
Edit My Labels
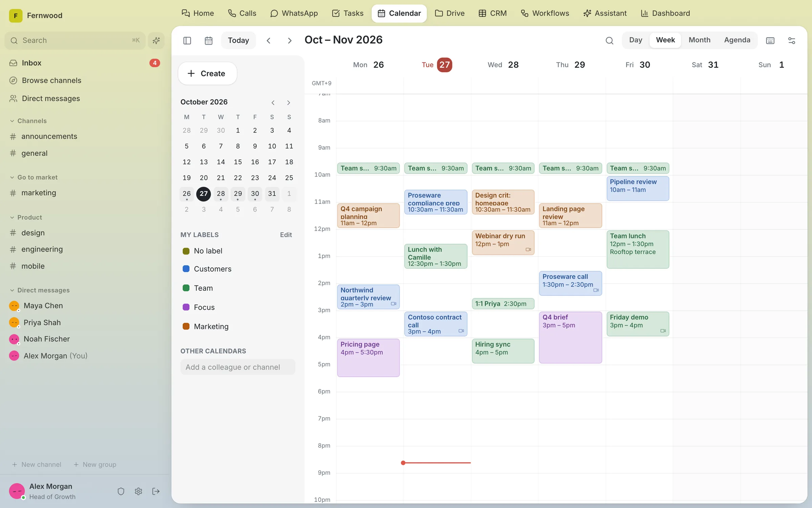click(x=286, y=235)
